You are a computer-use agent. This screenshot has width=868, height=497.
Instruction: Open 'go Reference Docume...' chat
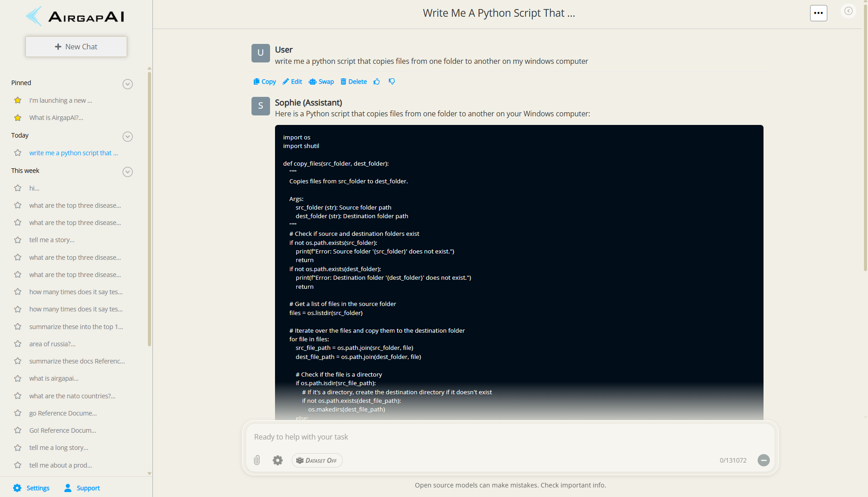63,413
